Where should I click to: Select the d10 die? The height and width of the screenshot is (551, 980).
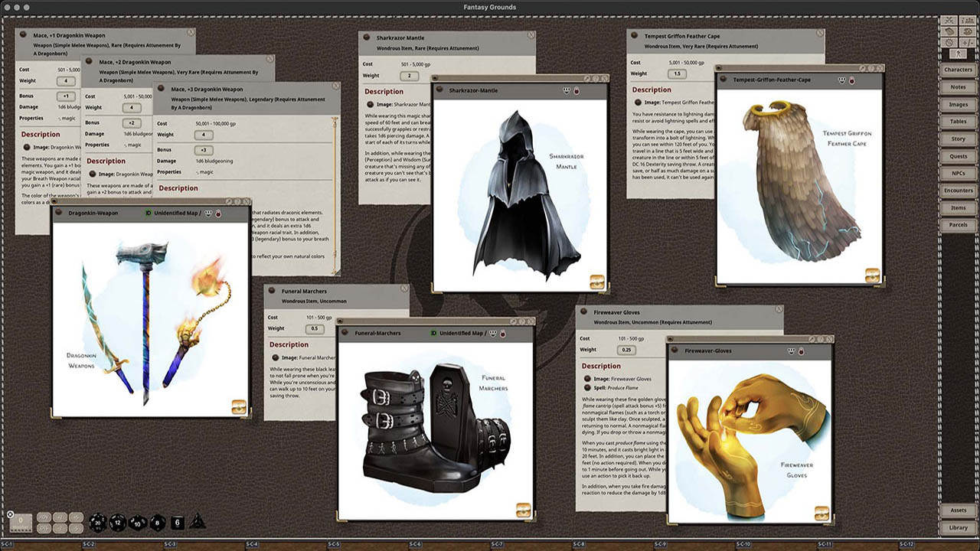(x=137, y=523)
